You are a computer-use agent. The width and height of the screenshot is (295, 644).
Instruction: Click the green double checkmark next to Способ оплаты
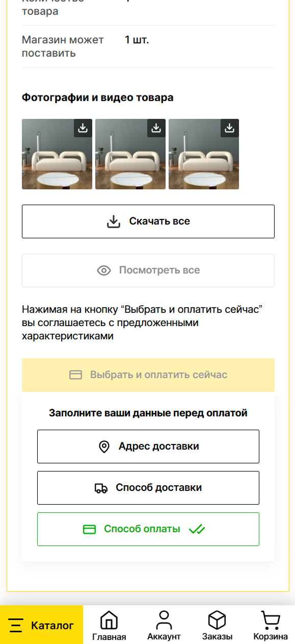(198, 529)
